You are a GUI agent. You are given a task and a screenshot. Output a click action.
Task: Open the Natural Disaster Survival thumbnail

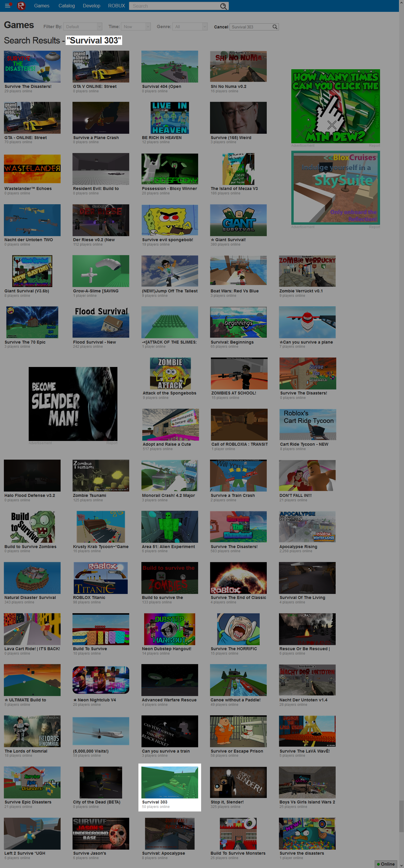tap(32, 578)
